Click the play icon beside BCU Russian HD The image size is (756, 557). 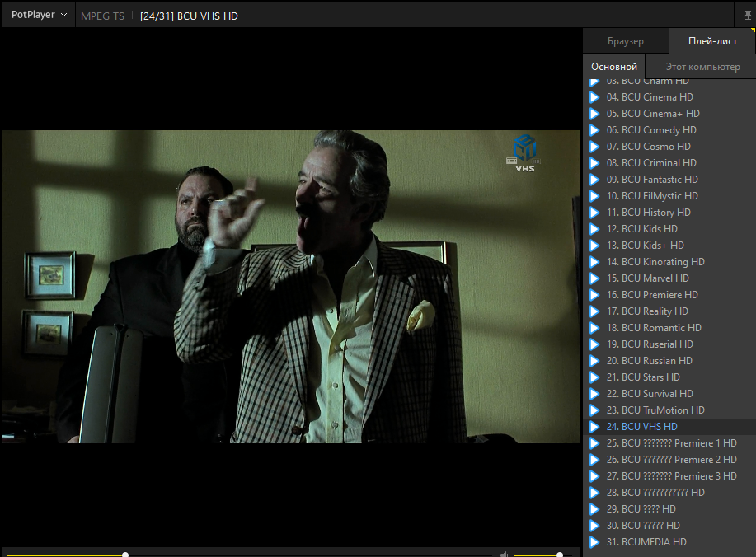pyautogui.click(x=594, y=361)
